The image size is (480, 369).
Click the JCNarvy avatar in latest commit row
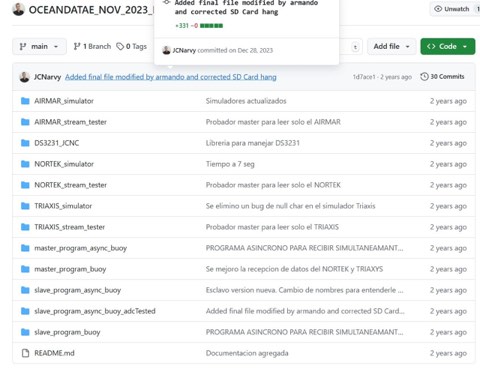[x=24, y=77]
